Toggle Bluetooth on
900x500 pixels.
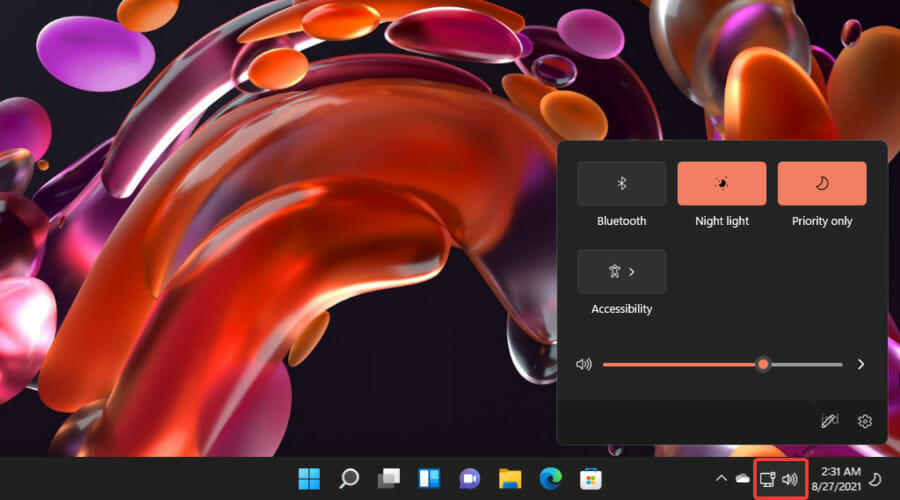coord(622,184)
